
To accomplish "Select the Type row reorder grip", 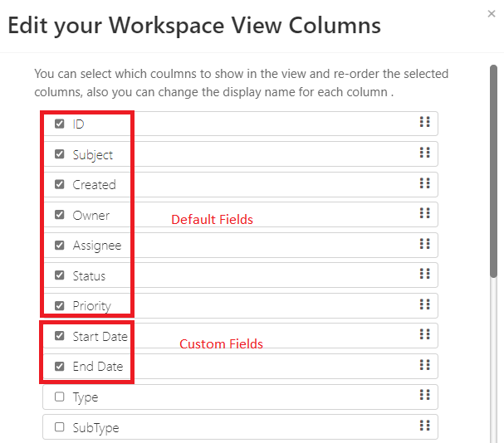I will point(424,395).
